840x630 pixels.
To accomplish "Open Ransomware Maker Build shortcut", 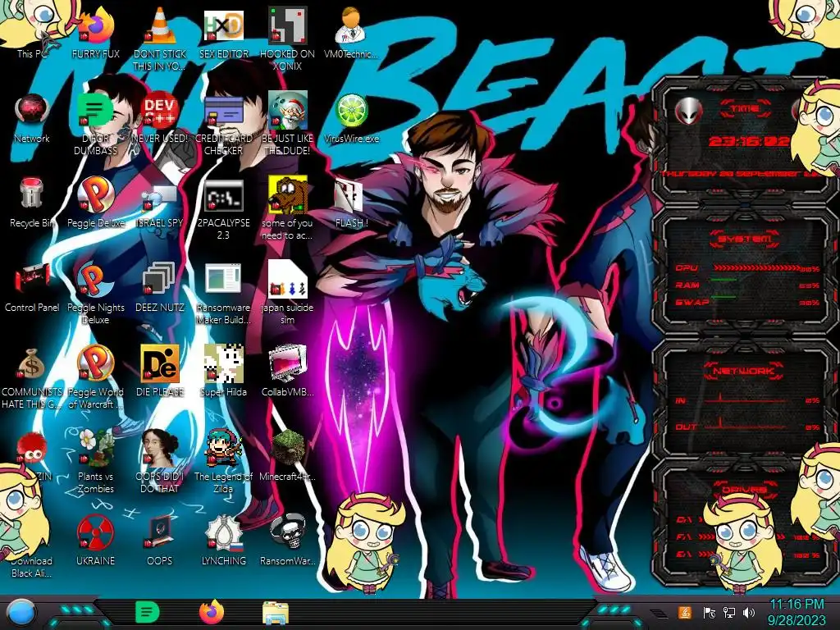I will 224,292.
